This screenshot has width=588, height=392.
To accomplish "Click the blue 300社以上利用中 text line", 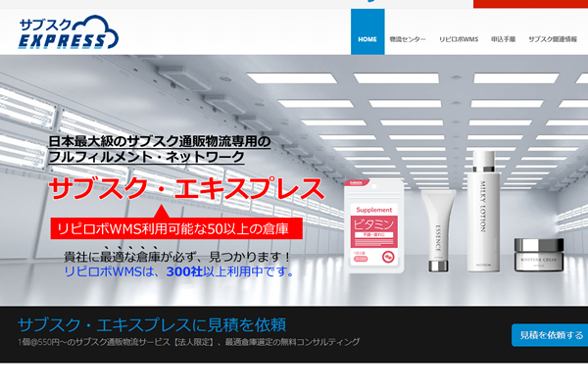I will pos(179,271).
